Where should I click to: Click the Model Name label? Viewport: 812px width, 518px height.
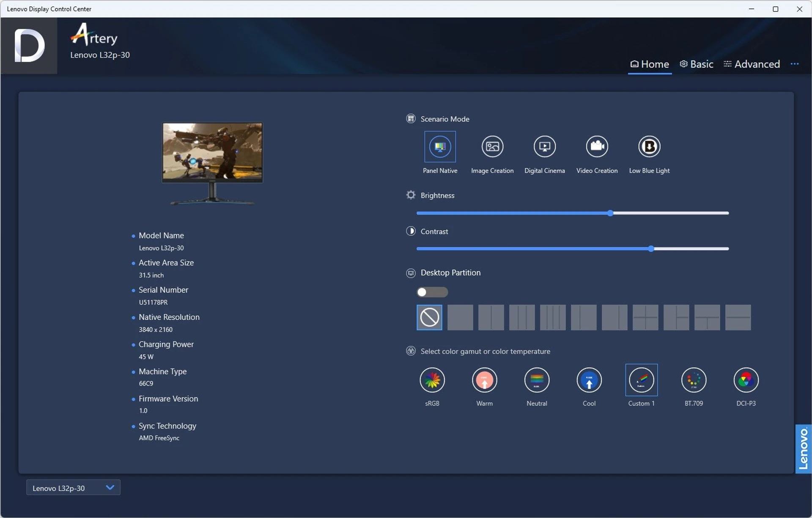click(161, 236)
